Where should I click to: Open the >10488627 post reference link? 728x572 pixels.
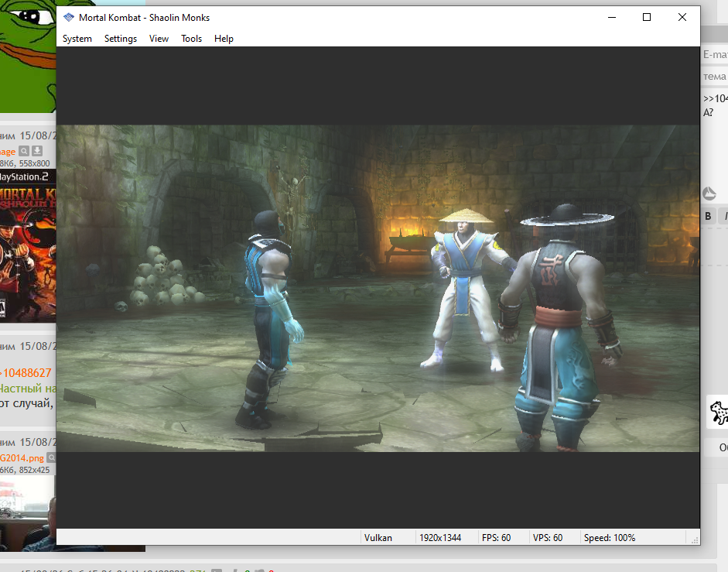click(26, 372)
